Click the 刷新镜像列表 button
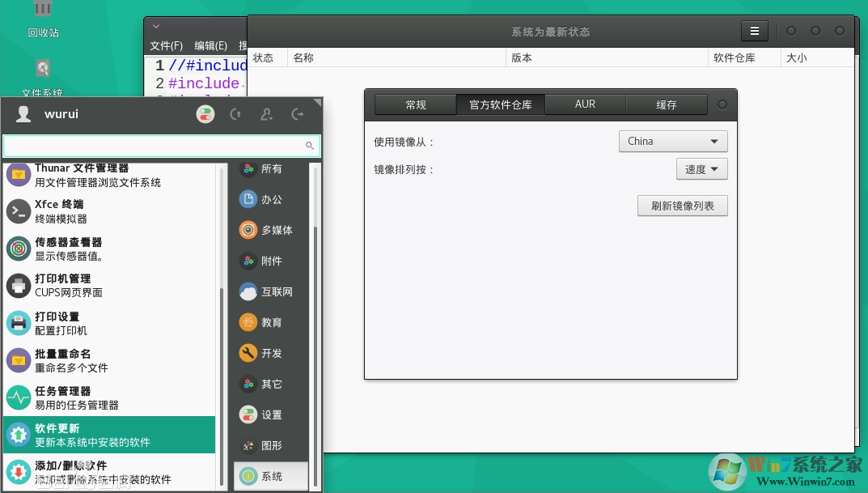Screen dimensions: 868x493 (x=682, y=206)
